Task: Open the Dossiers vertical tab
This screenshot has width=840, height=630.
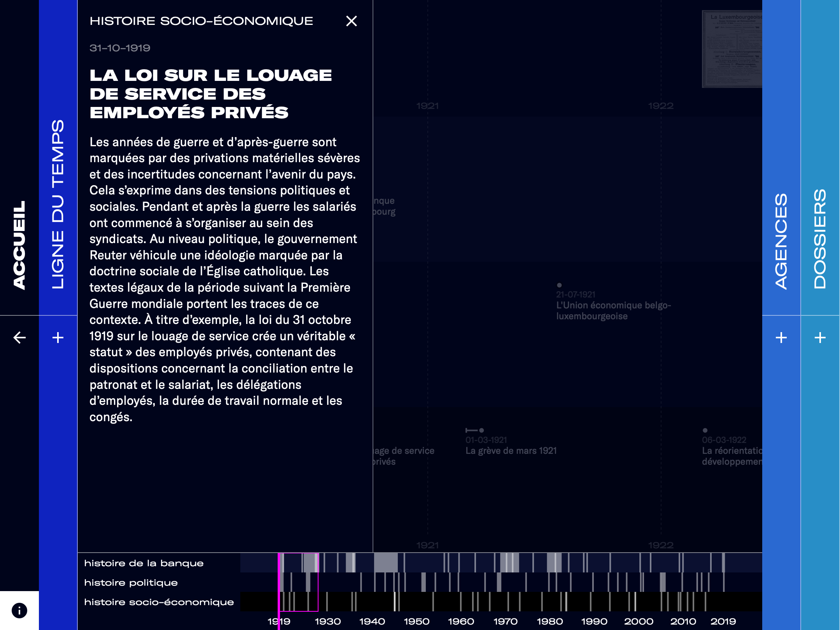Action: click(820, 239)
